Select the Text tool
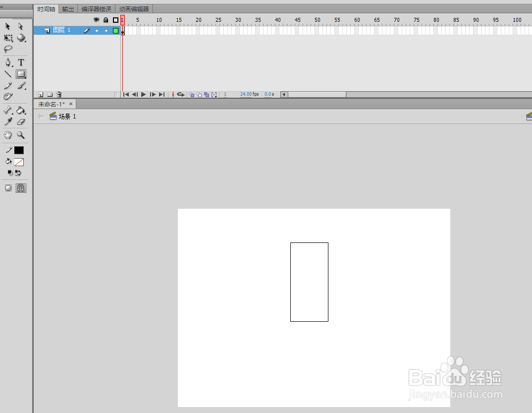Viewport: 532px width, 413px height. 21,63
